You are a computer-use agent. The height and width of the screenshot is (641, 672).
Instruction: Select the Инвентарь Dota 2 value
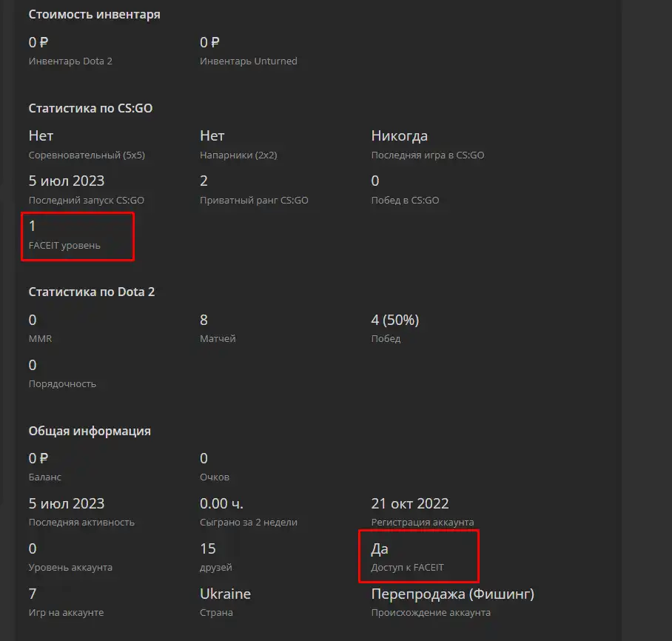pyautogui.click(x=38, y=42)
